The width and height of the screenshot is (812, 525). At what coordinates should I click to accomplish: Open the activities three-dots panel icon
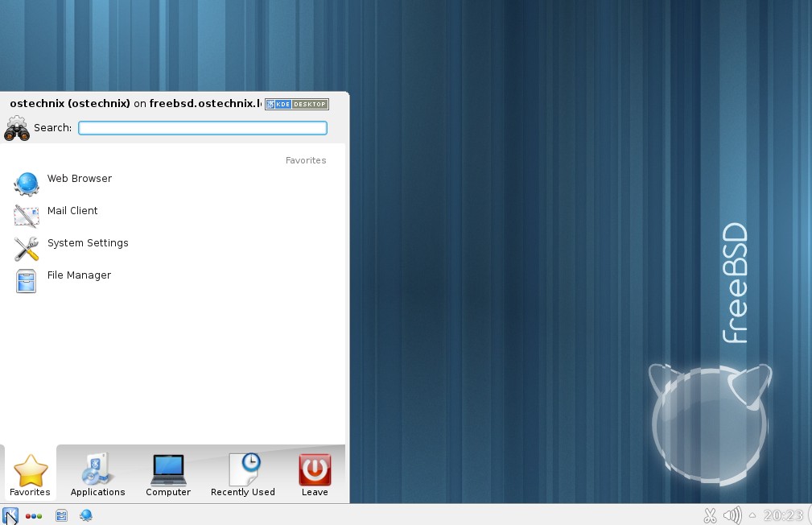pos(34,516)
